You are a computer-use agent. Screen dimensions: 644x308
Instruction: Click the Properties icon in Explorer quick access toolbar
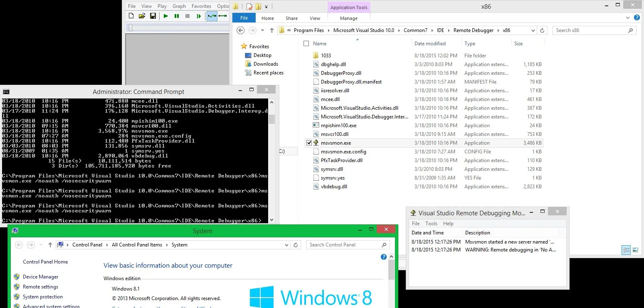click(x=249, y=7)
